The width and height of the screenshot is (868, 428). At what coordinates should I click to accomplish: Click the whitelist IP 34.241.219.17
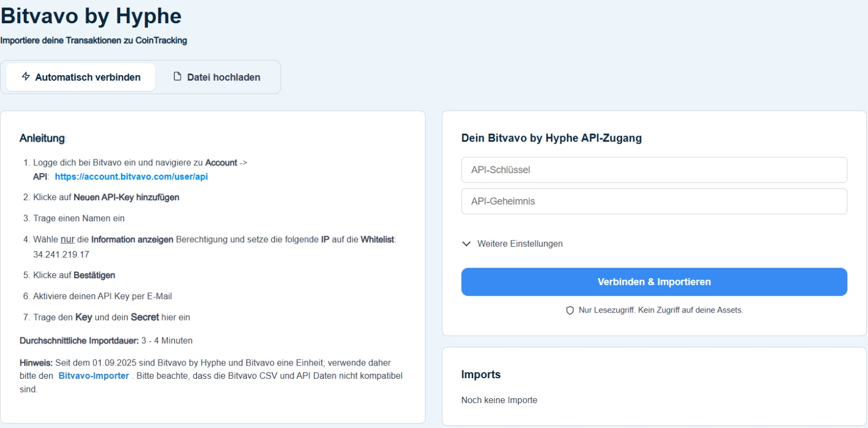tap(61, 255)
